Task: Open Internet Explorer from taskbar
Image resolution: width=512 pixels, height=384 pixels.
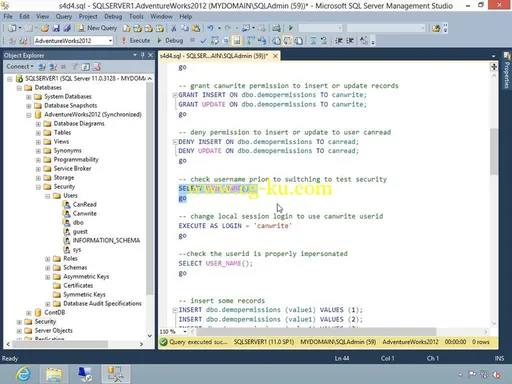Action: pos(23,374)
